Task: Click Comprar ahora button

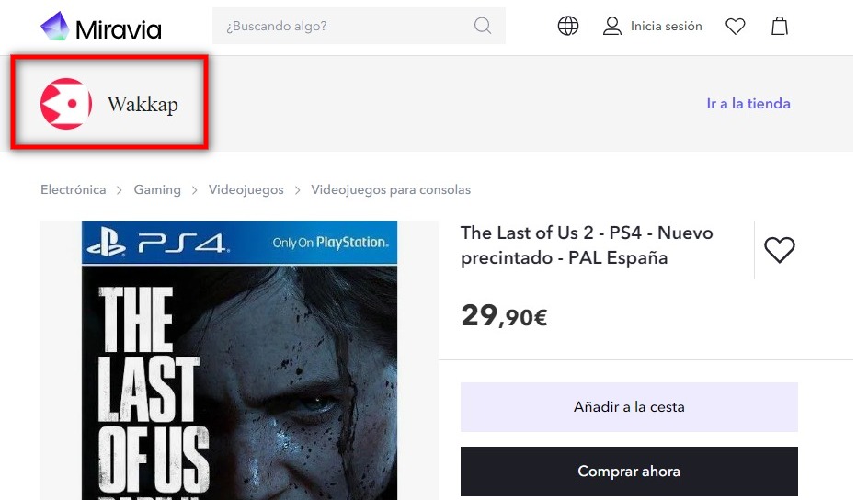Action: tap(629, 472)
